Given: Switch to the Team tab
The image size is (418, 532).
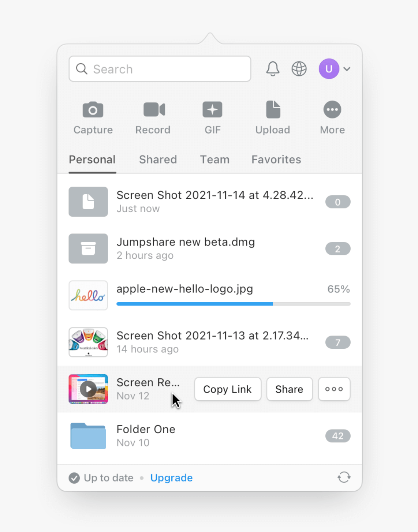Looking at the screenshot, I should coord(214,160).
